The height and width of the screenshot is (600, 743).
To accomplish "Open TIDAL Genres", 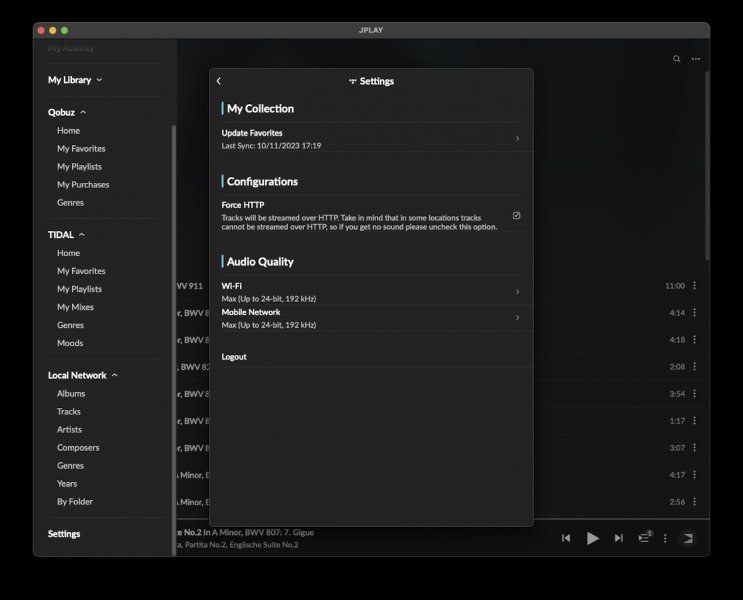I will pos(70,325).
